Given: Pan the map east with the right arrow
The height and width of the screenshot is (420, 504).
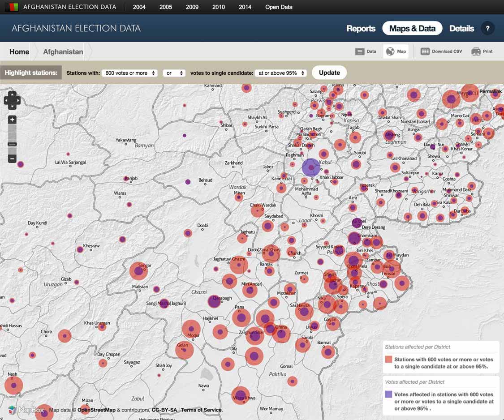Looking at the screenshot, I should click(x=19, y=100).
